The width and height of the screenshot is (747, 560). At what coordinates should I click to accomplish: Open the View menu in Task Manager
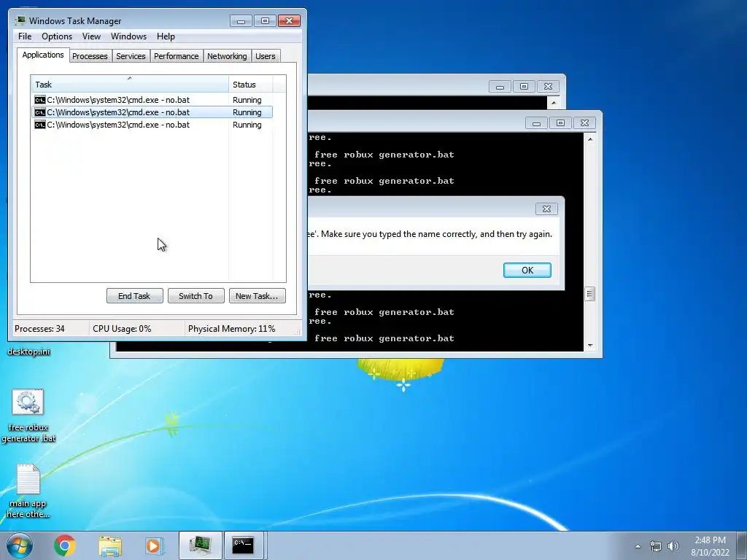coord(91,36)
